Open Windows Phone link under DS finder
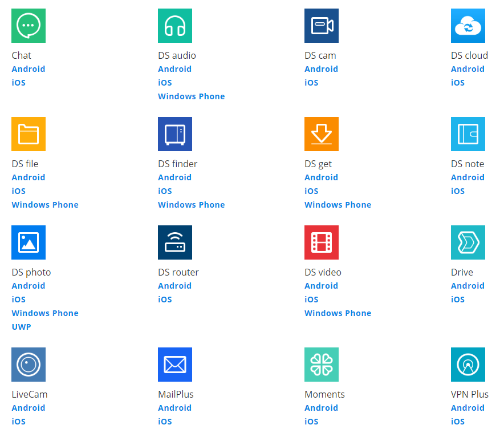Image resolution: width=504 pixels, height=441 pixels. coord(191,205)
